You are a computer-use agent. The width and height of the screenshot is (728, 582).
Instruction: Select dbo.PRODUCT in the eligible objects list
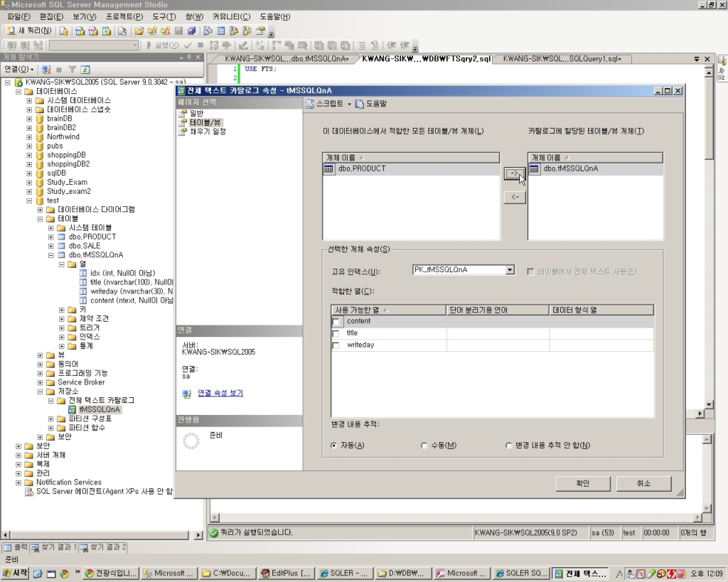pyautogui.click(x=411, y=169)
